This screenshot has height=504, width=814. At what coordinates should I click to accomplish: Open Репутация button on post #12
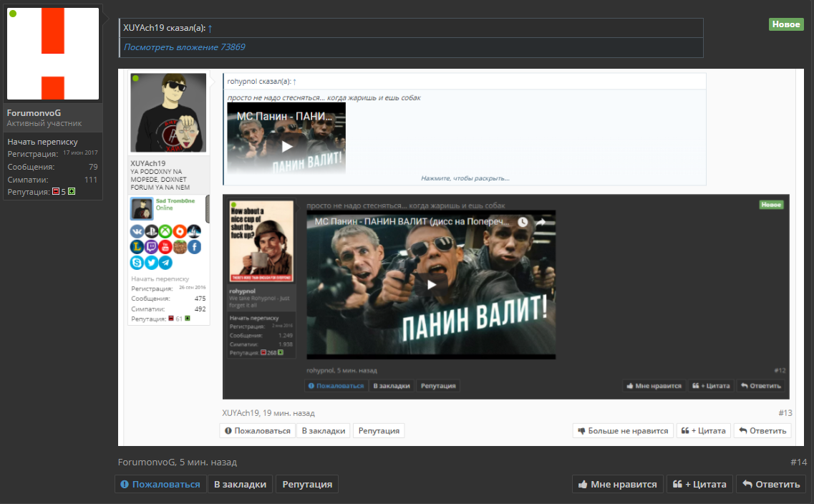(438, 386)
